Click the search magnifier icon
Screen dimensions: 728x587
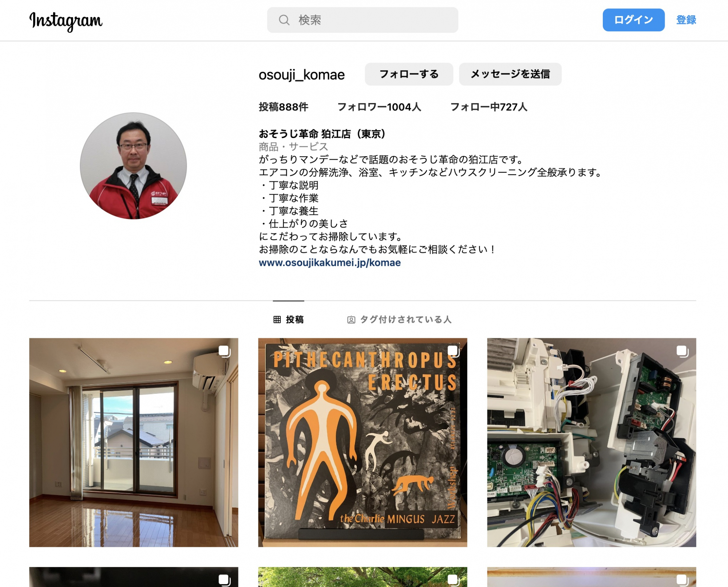(x=284, y=20)
